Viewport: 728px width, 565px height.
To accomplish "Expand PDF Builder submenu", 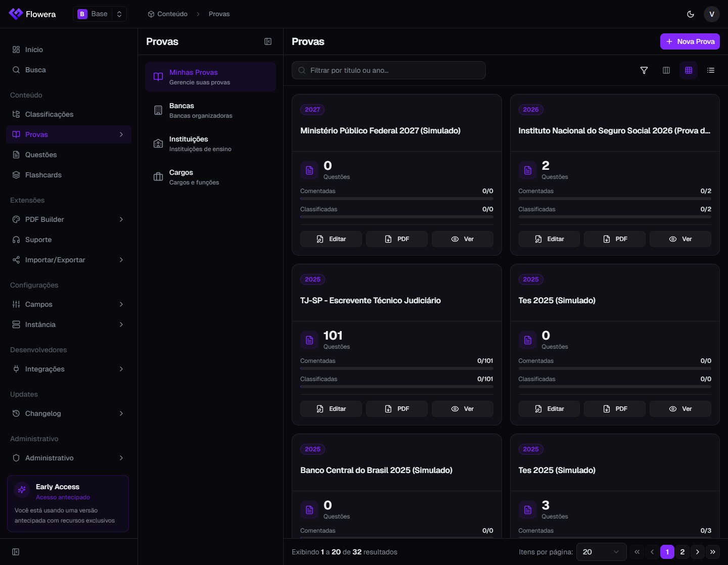I will [69, 219].
